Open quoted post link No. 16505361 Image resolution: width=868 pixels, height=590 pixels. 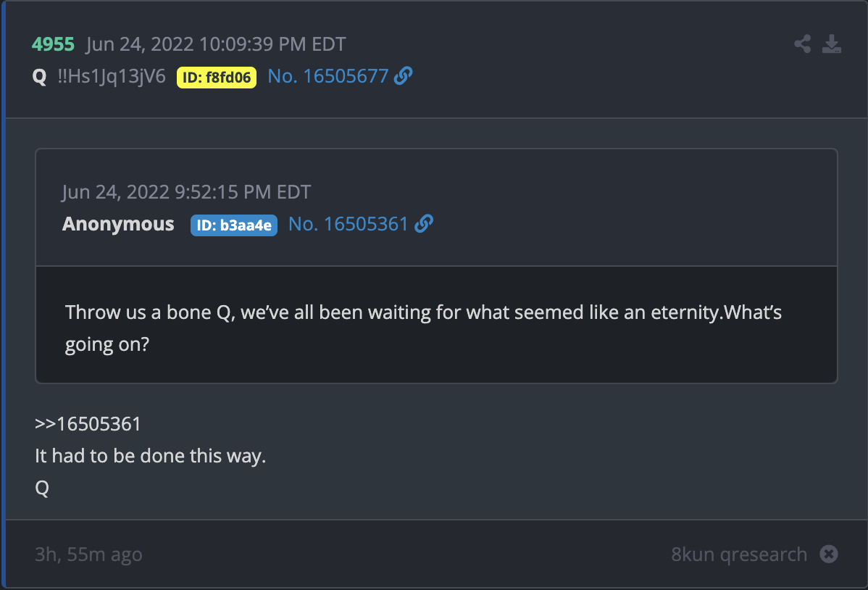pos(349,224)
